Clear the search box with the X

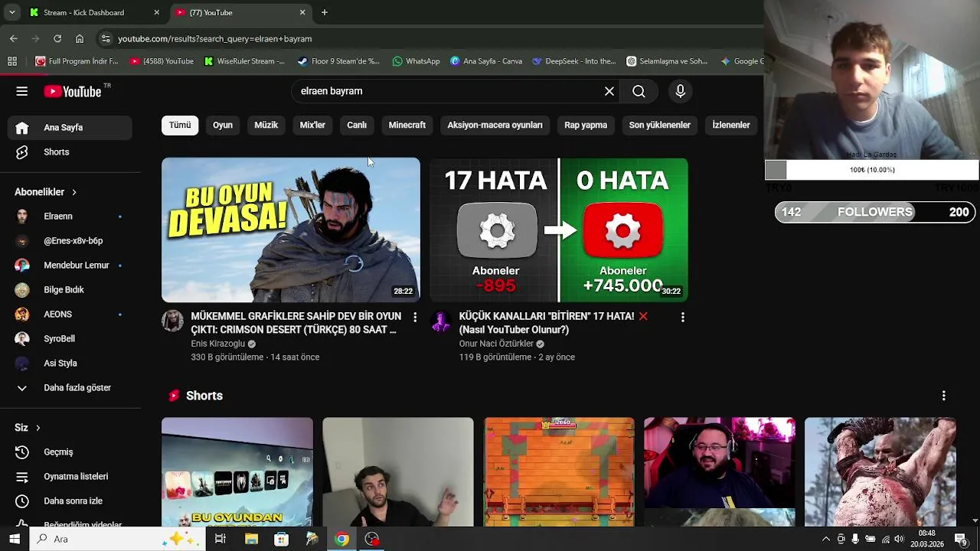(609, 91)
